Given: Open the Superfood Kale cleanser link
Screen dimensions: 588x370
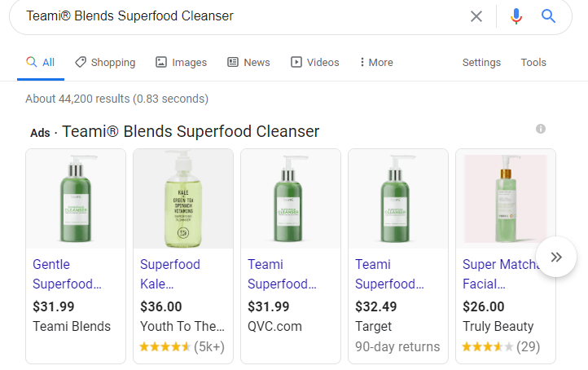Looking at the screenshot, I should 170,274.
